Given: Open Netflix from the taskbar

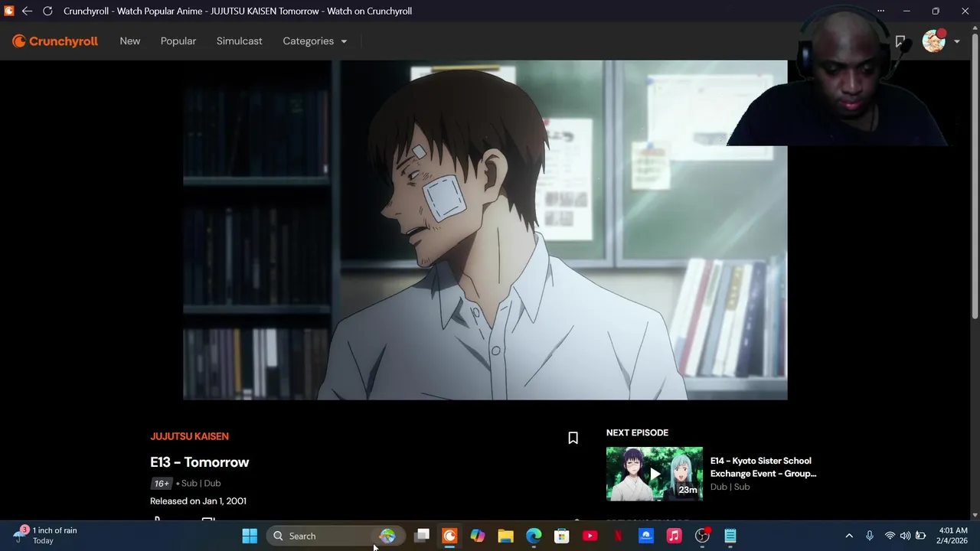Looking at the screenshot, I should click(x=618, y=536).
